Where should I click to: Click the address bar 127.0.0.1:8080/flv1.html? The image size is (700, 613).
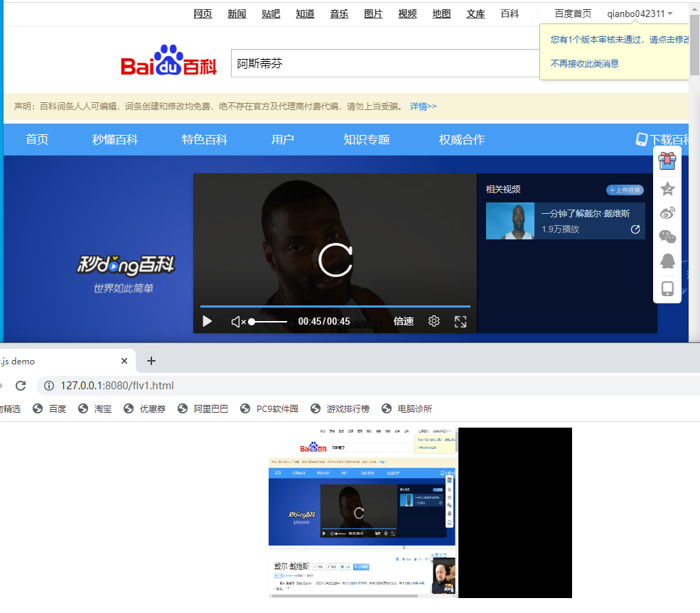tap(117, 386)
